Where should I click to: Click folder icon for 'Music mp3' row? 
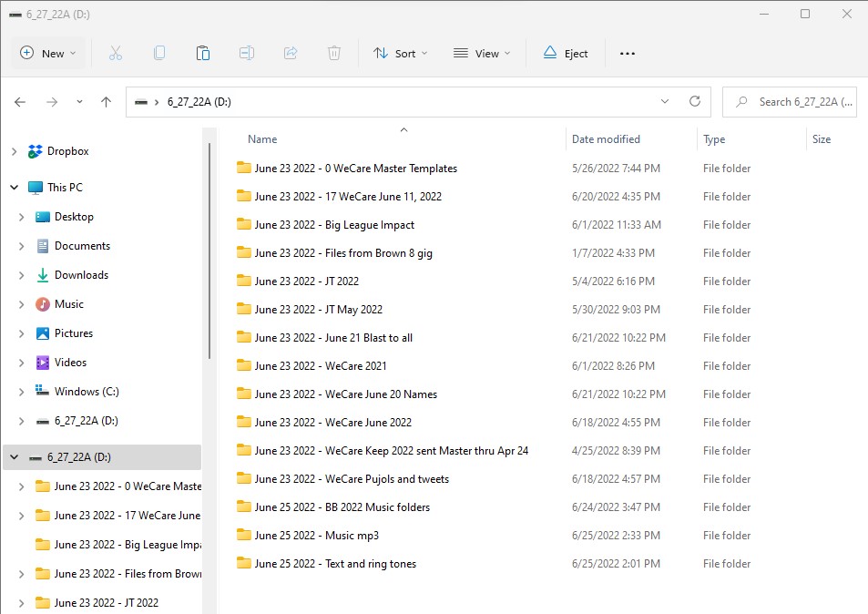tap(243, 535)
